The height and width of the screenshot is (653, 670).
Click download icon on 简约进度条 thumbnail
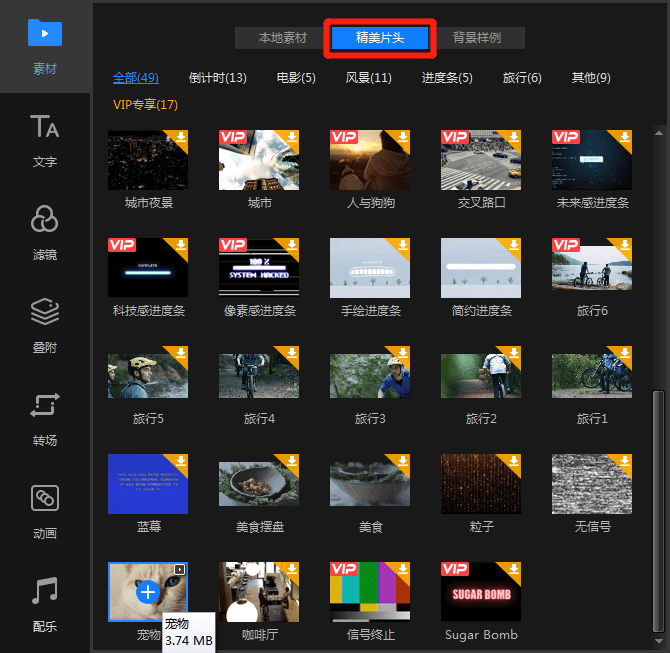pos(514,245)
